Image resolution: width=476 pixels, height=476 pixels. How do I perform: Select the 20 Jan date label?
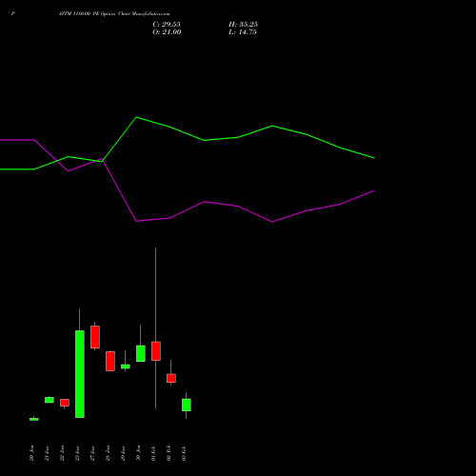pos(31,453)
